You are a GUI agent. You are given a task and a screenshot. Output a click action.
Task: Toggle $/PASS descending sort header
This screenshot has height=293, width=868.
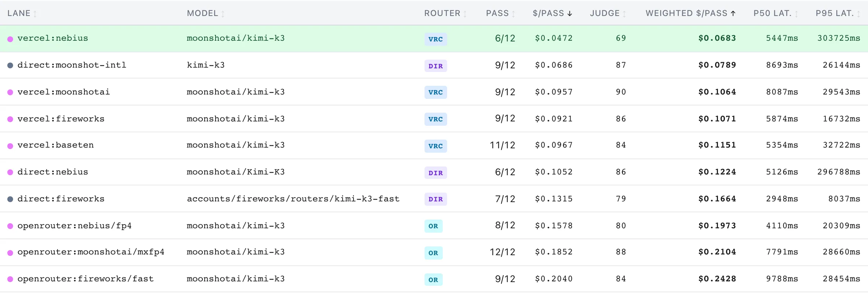coord(552,13)
